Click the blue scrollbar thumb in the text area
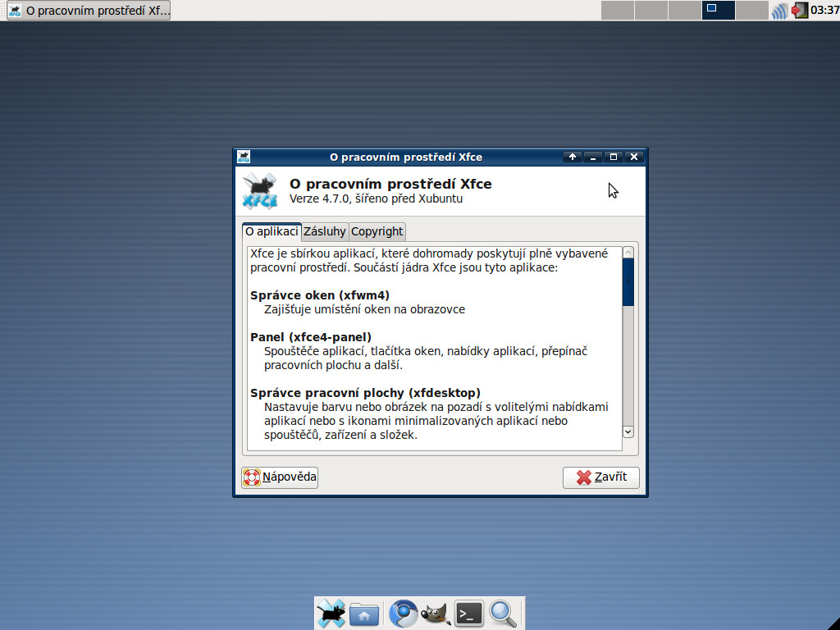This screenshot has height=630, width=840. coord(628,282)
